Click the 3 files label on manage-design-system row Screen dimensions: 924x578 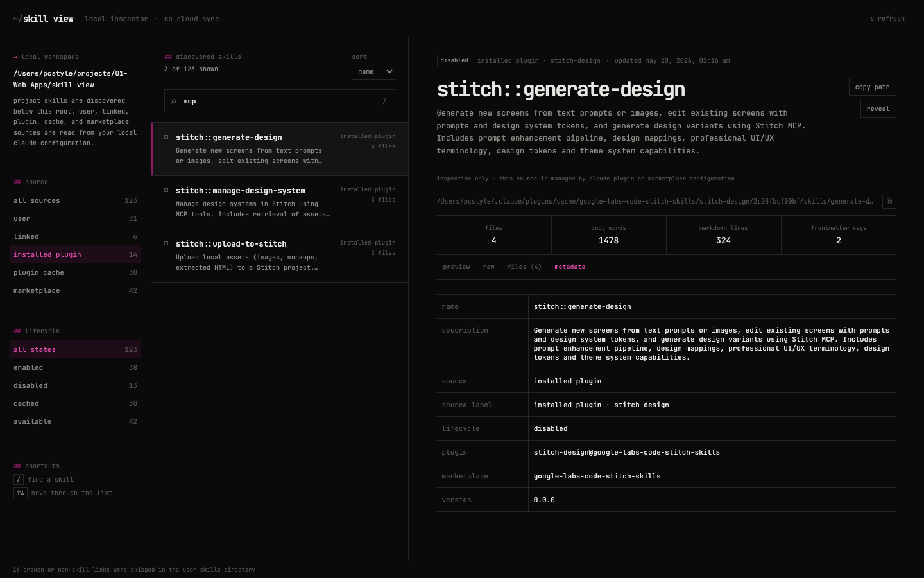click(x=383, y=200)
